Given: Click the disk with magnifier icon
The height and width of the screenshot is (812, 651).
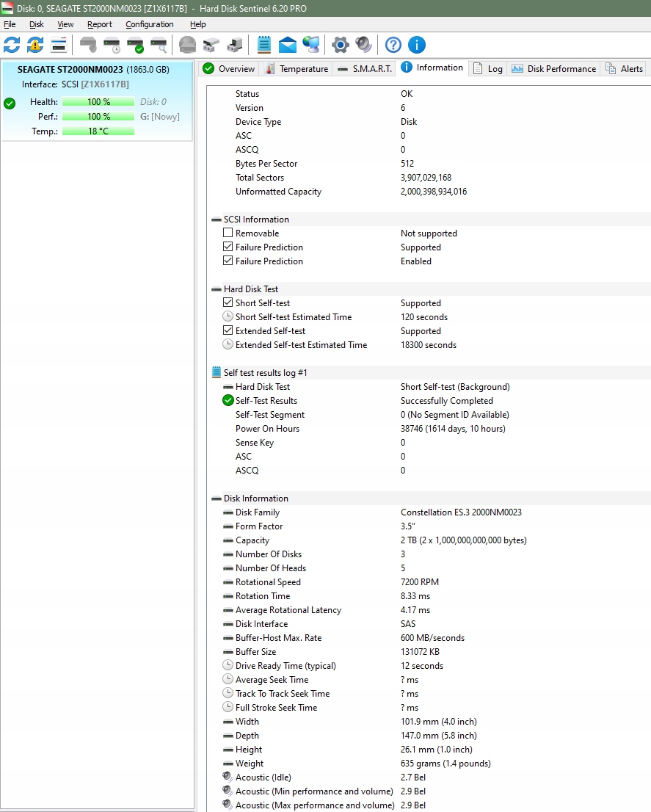Looking at the screenshot, I should [x=159, y=45].
